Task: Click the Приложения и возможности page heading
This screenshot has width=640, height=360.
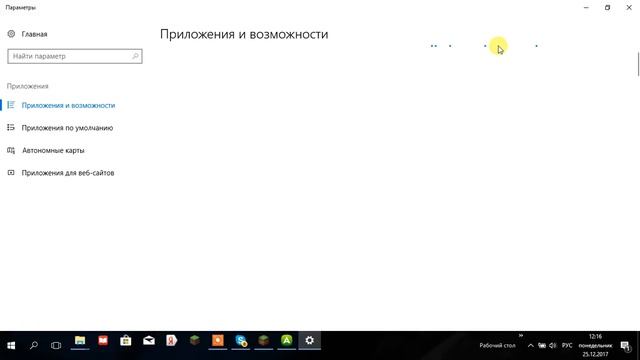Action: [x=244, y=34]
